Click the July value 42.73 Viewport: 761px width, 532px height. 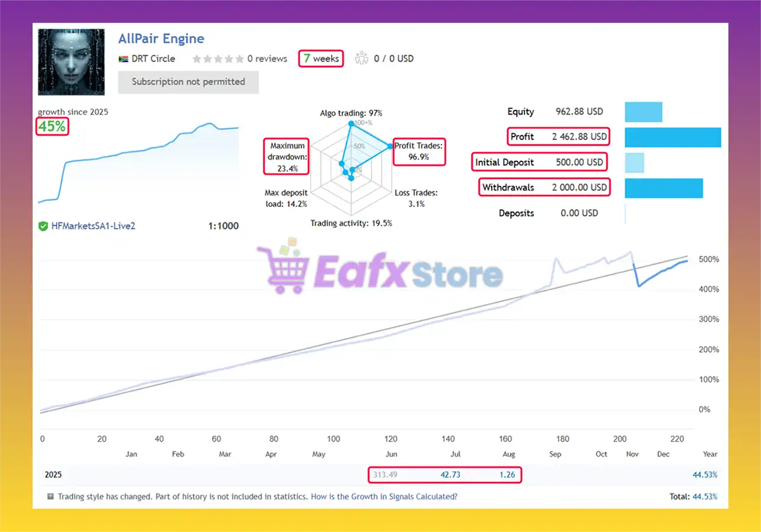pyautogui.click(x=450, y=475)
